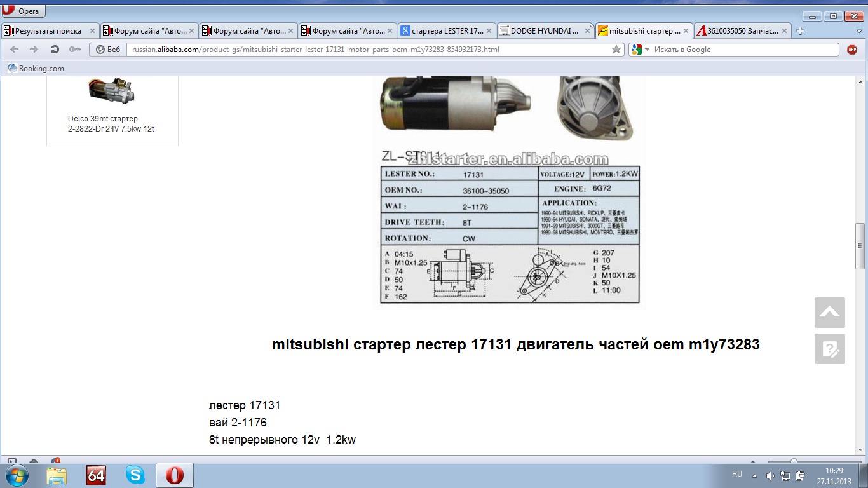868x488 pixels.
Task: Show hidden system tray icons
Action: coord(754,475)
